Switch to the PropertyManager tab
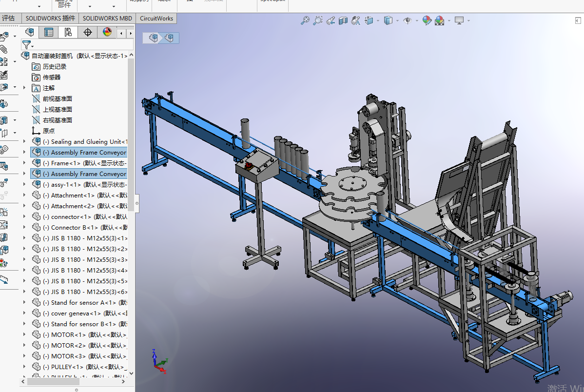 tap(49, 32)
